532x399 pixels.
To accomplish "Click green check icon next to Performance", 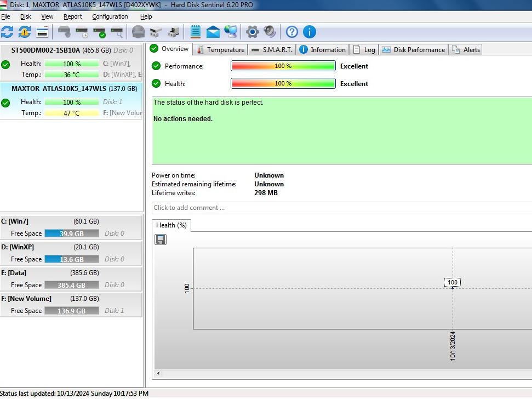I will click(x=156, y=66).
